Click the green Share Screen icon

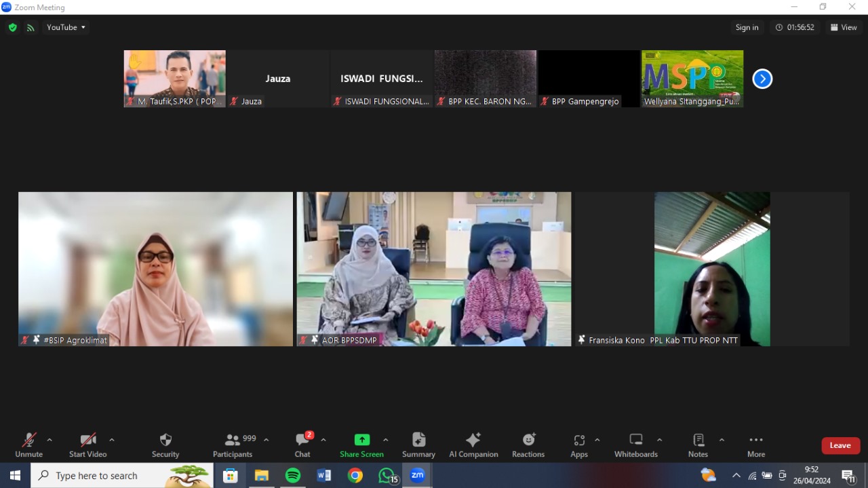click(362, 440)
